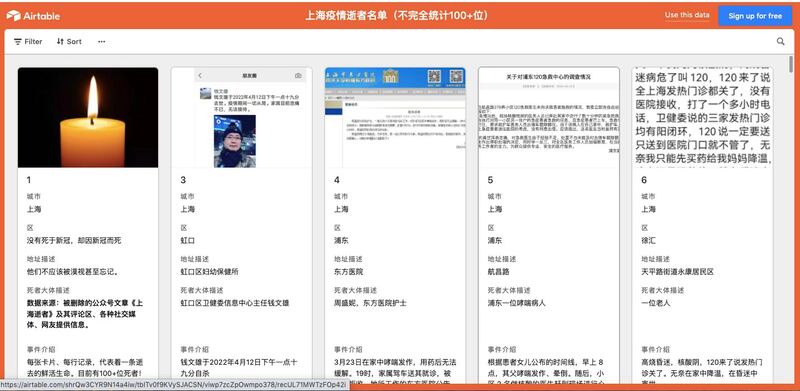Click the Airtable logo
This screenshot has height=391, width=800.
click(33, 16)
